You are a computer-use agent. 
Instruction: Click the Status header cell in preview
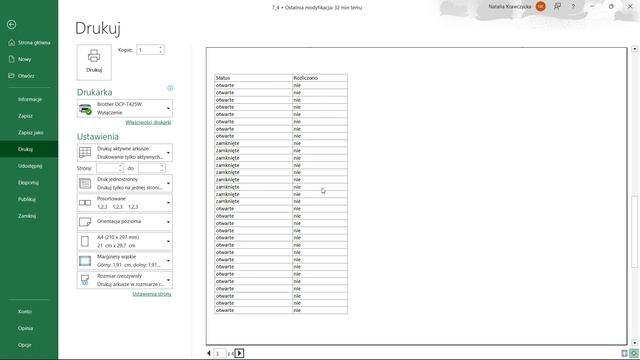253,78
